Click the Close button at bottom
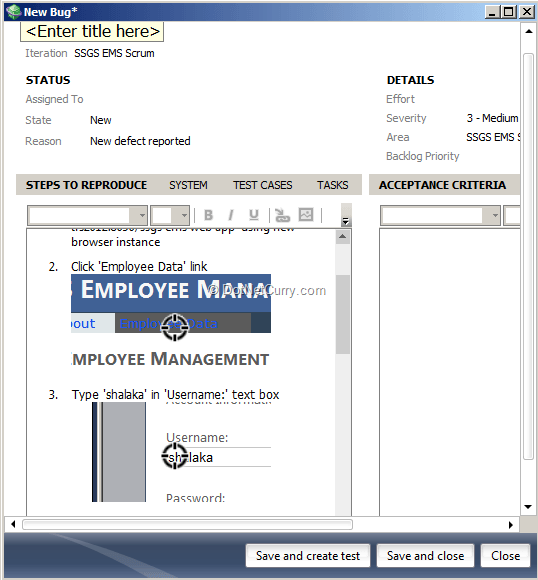This screenshot has height=580, width=538. tap(505, 556)
